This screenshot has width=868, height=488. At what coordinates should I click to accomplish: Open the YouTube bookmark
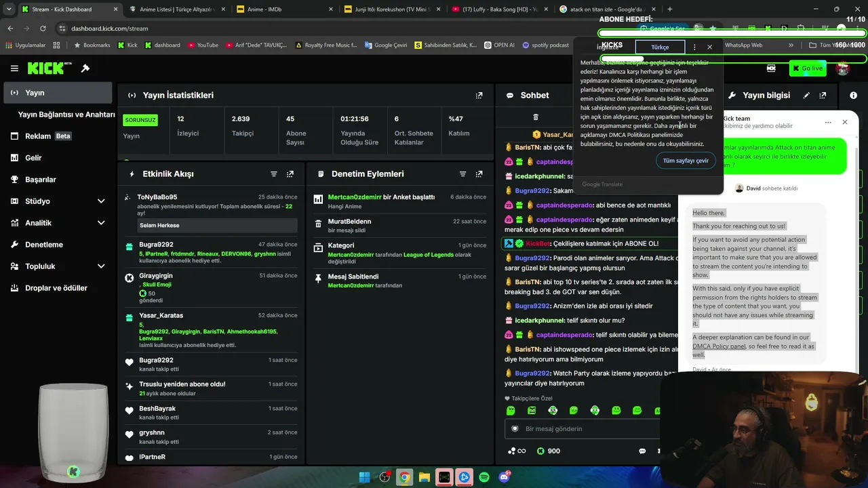point(203,45)
